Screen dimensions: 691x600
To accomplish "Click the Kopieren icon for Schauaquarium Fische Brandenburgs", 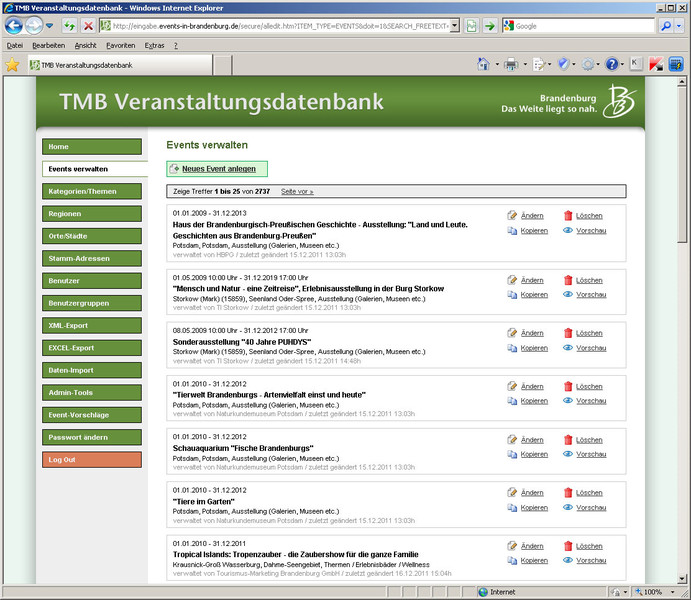I will click(512, 454).
